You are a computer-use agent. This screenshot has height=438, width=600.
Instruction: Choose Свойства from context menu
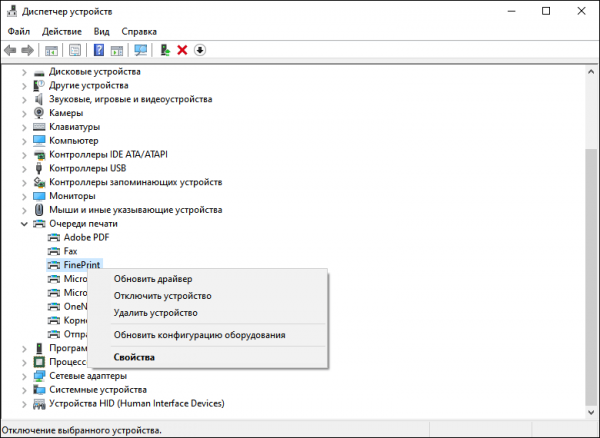pyautogui.click(x=208, y=357)
